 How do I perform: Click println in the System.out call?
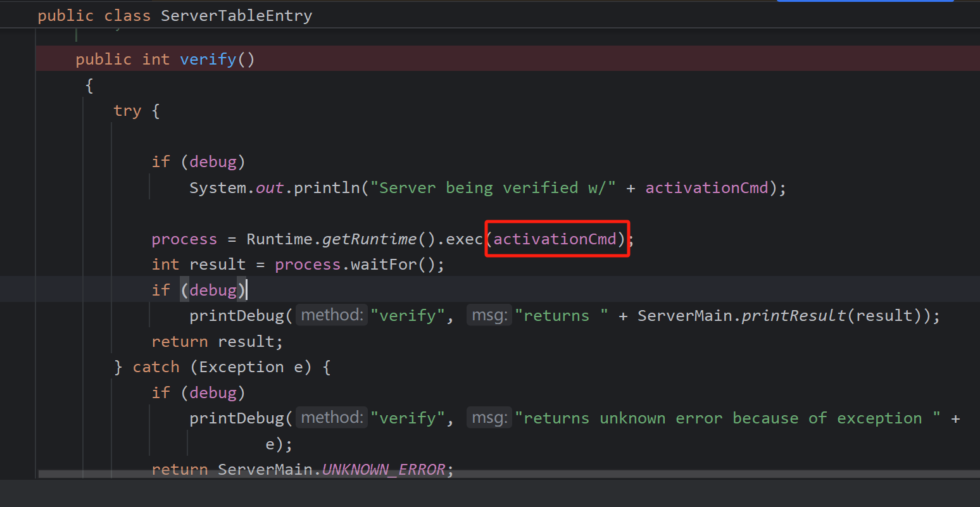pos(327,188)
